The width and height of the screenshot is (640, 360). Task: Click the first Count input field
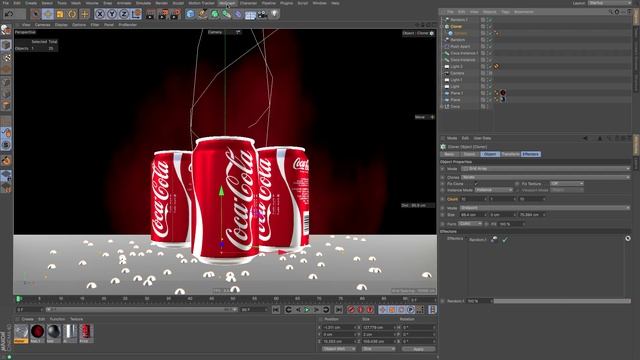[473, 199]
